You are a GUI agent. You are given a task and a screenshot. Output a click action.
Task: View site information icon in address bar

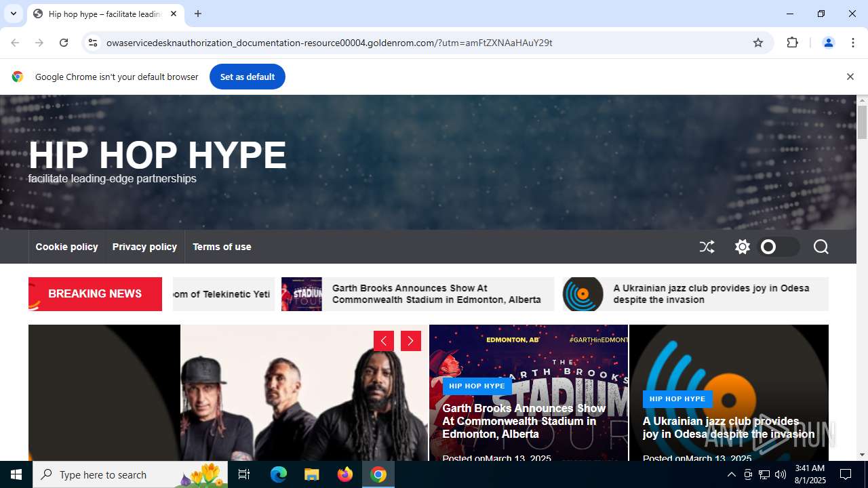coord(93,43)
